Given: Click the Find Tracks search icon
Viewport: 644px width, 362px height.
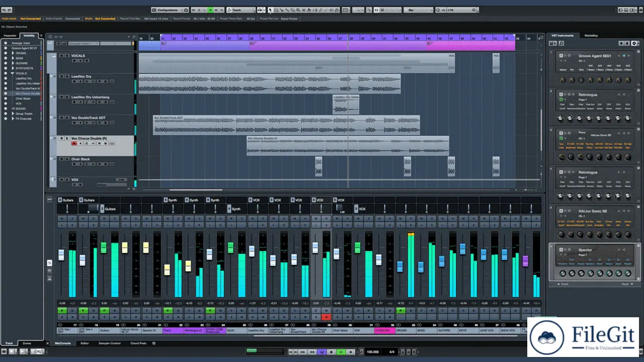Looking at the screenshot, I should pyautogui.click(x=134, y=37).
